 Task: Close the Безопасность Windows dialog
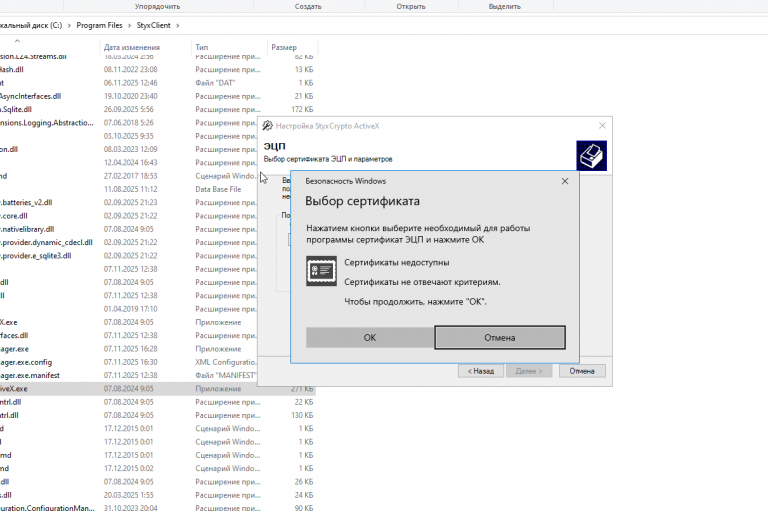(x=565, y=181)
